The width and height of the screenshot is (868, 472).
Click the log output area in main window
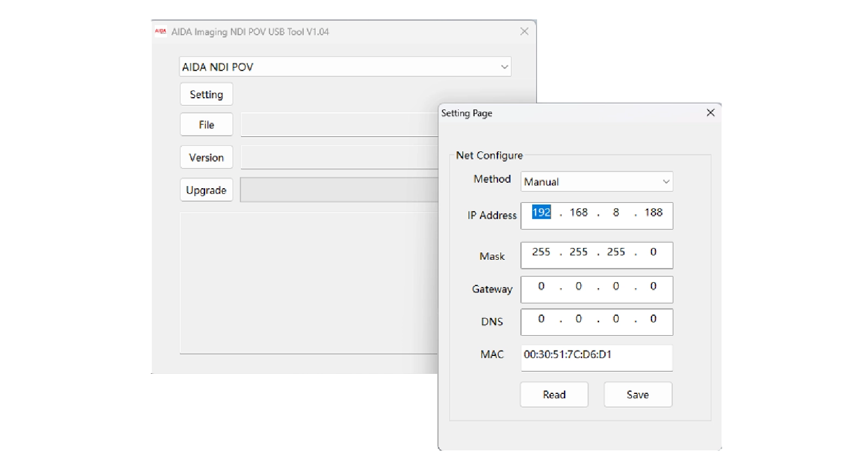309,283
